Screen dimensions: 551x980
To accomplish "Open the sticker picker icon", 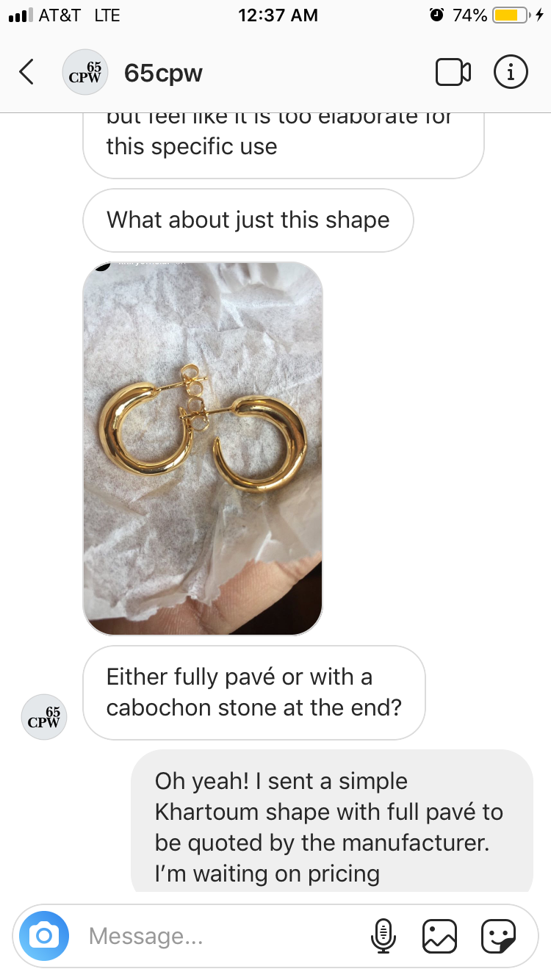I will [498, 936].
